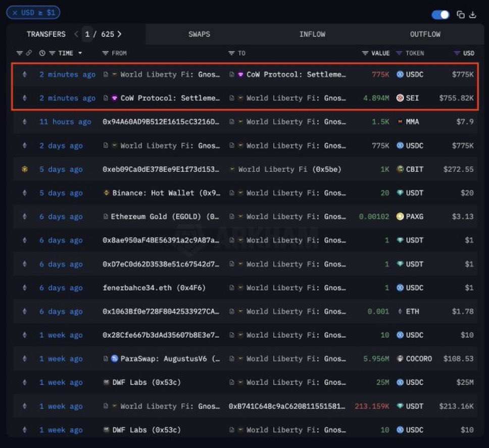489x448 pixels.
Task: Open the '2 days ago' transaction link
Action: 61,145
